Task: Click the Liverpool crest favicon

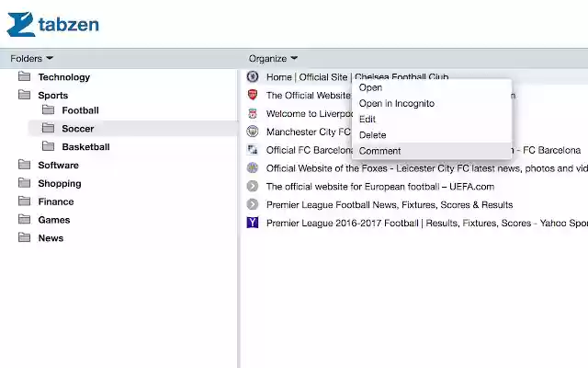Action: tap(253, 113)
